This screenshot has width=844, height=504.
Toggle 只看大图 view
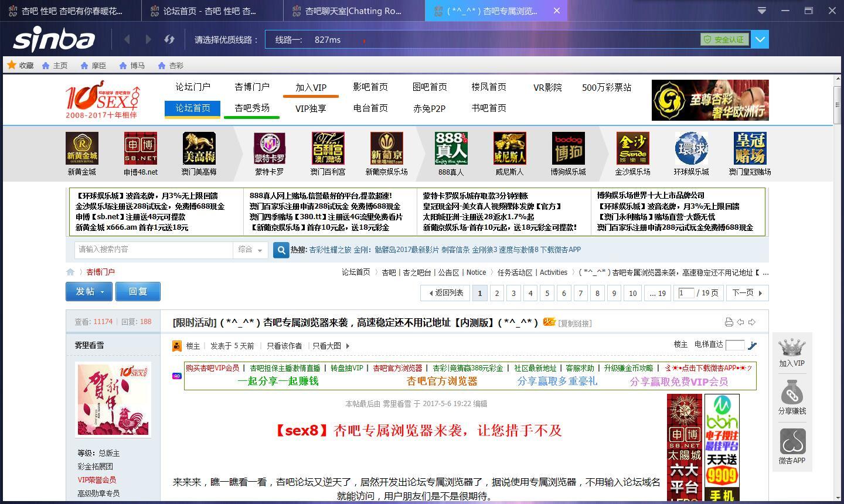[x=331, y=346]
